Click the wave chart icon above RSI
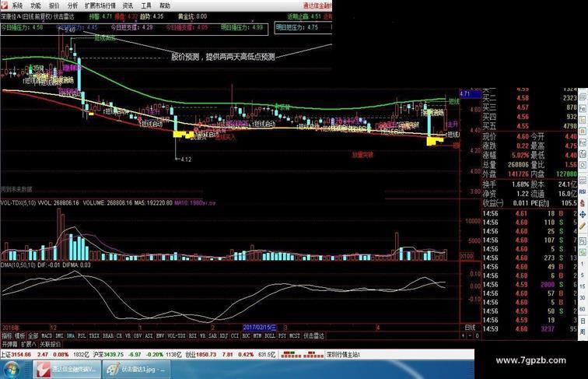Image resolution: width=588 pixels, height=379 pixels. [583, 181]
